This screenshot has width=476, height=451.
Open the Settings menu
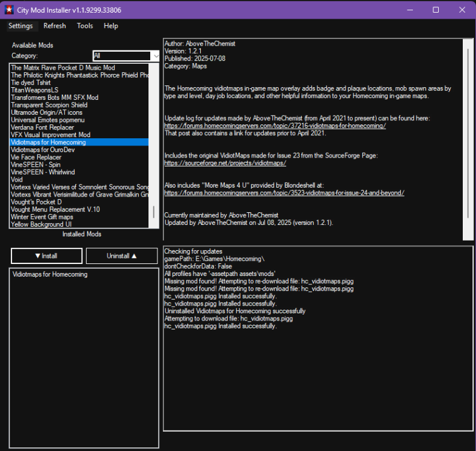20,26
